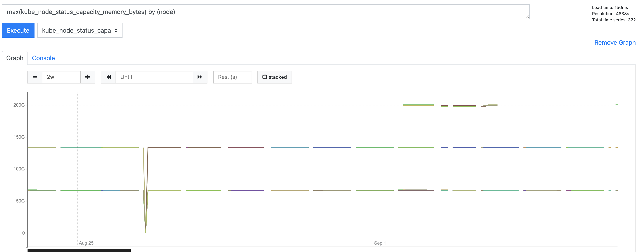Select the Graph tab

point(14,58)
